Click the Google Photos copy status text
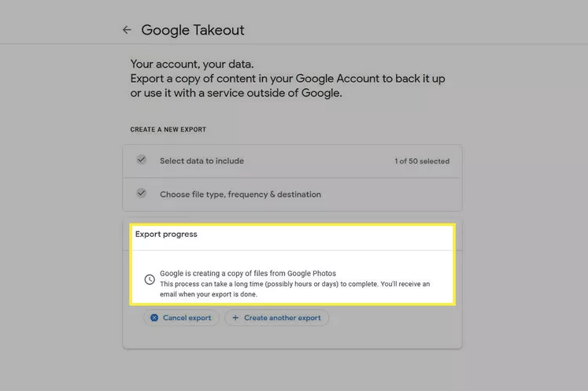This screenshot has width=588, height=391. [x=248, y=273]
